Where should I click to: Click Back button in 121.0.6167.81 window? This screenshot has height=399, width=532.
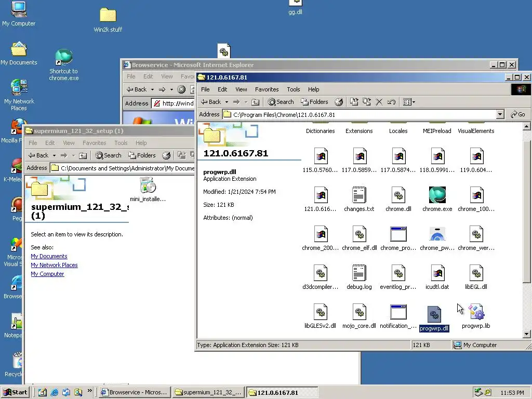[211, 102]
